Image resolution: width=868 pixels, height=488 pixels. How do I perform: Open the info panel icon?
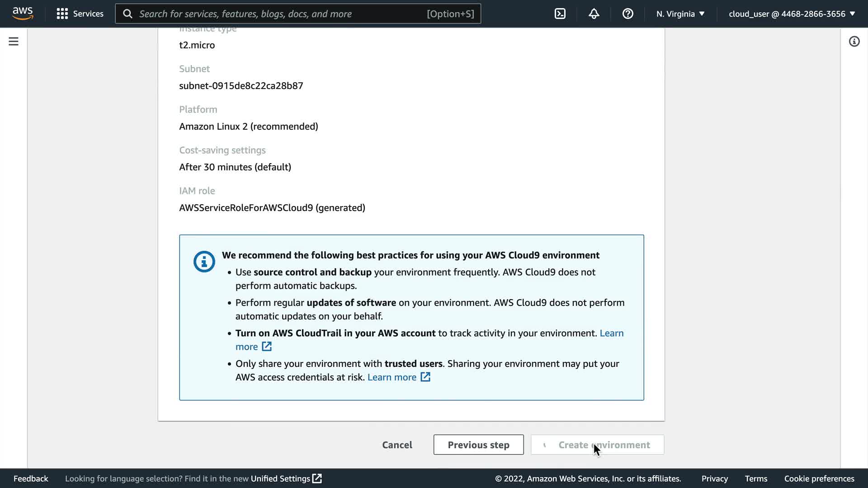point(854,42)
